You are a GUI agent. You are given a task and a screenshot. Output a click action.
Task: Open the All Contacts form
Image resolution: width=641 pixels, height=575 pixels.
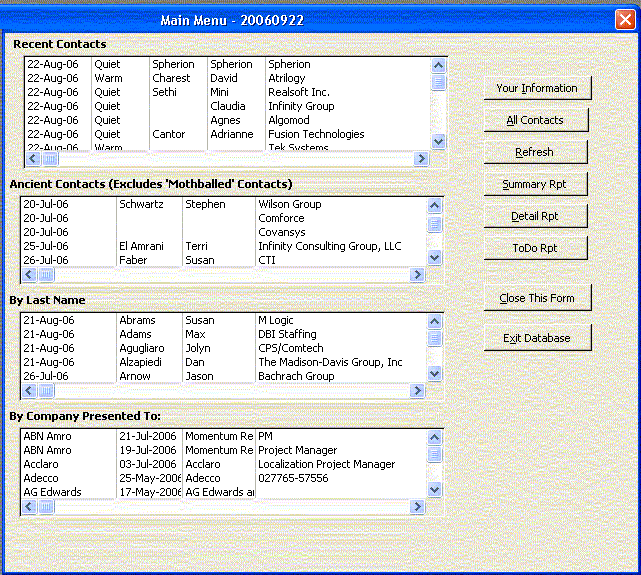pos(536,120)
